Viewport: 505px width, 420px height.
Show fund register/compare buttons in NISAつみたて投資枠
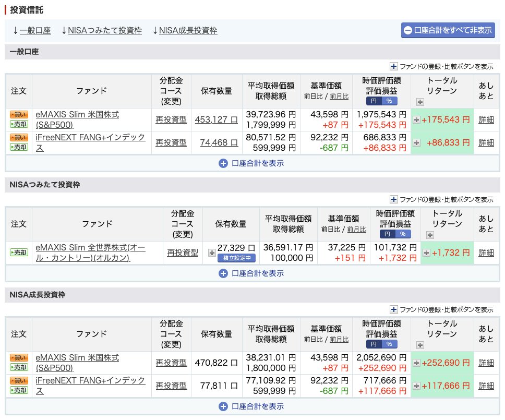(441, 199)
